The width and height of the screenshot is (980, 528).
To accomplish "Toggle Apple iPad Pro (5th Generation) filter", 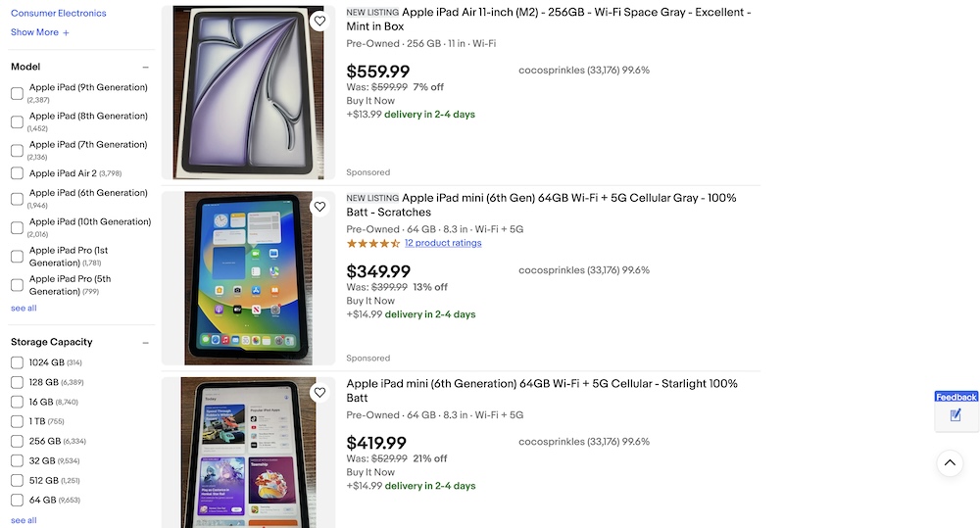I will [17, 285].
